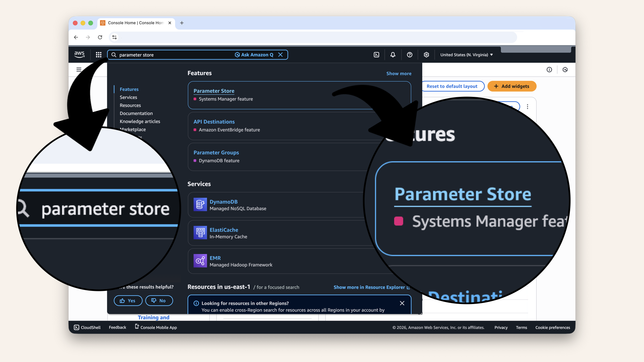
Task: Open the AWS services grid icon
Action: [x=98, y=55]
